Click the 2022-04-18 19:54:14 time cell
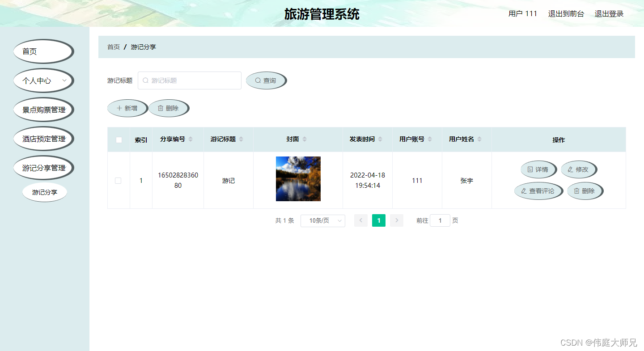 (x=368, y=180)
